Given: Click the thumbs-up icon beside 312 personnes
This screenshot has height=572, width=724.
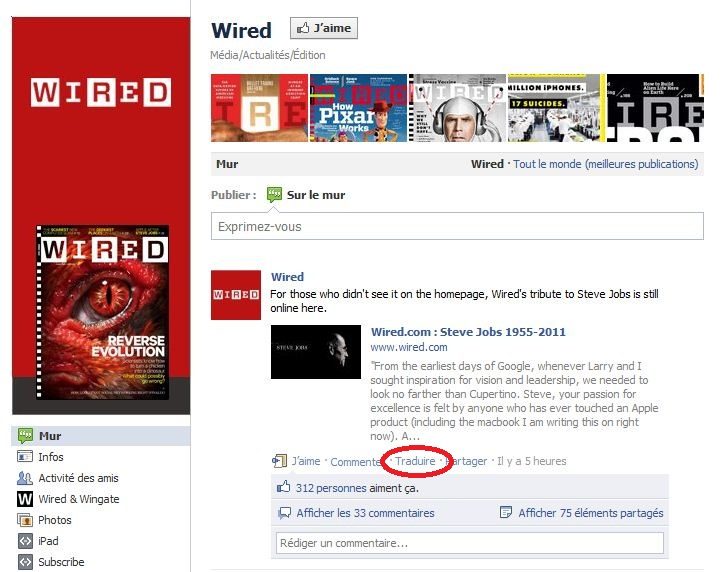Looking at the screenshot, I should 284,488.
